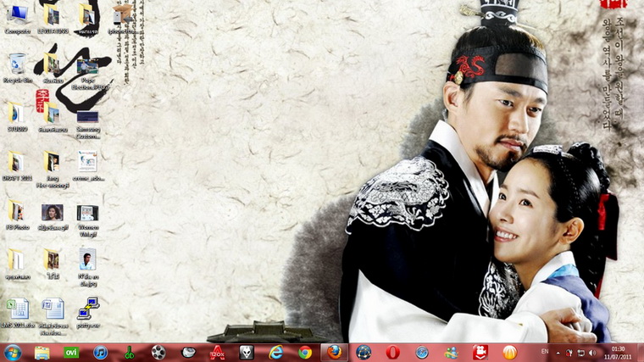Launch AutoCAD from taskbar
This screenshot has width=644, height=362.
(x=217, y=353)
